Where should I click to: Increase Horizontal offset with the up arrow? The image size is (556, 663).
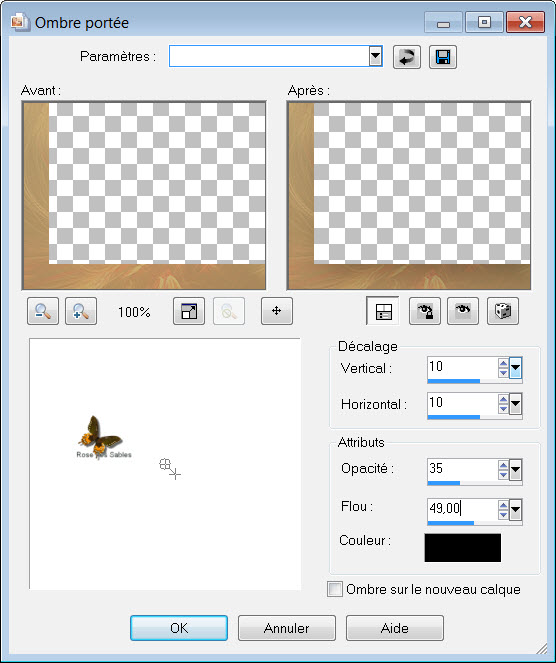click(x=503, y=399)
